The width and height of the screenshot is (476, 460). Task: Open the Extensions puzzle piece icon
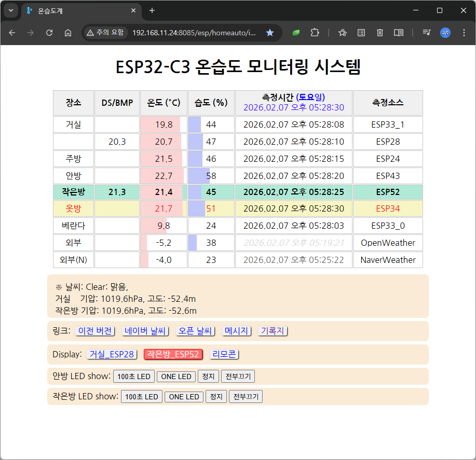point(315,33)
